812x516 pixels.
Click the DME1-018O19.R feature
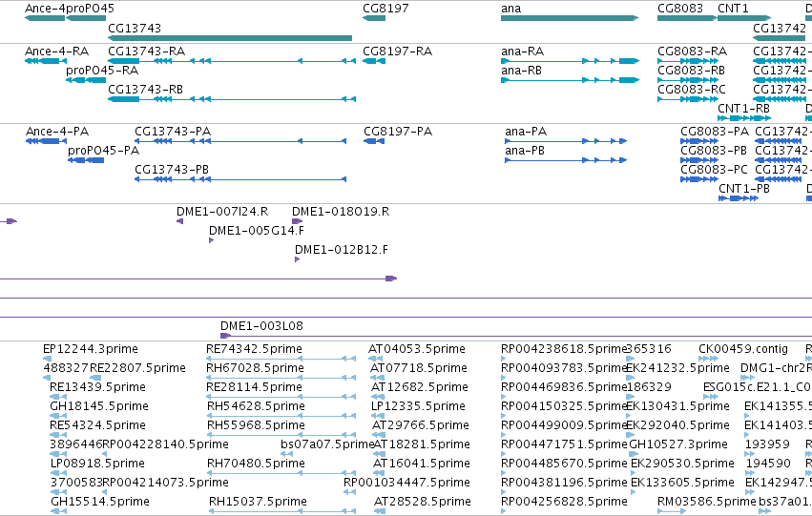click(298, 221)
